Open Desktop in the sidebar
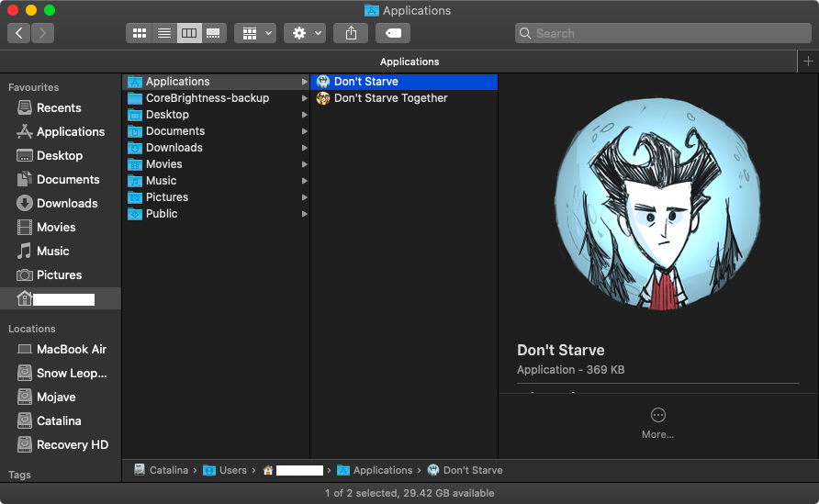The width and height of the screenshot is (819, 504). [x=61, y=156]
